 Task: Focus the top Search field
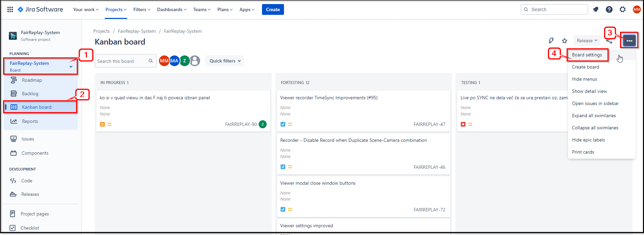[x=554, y=9]
